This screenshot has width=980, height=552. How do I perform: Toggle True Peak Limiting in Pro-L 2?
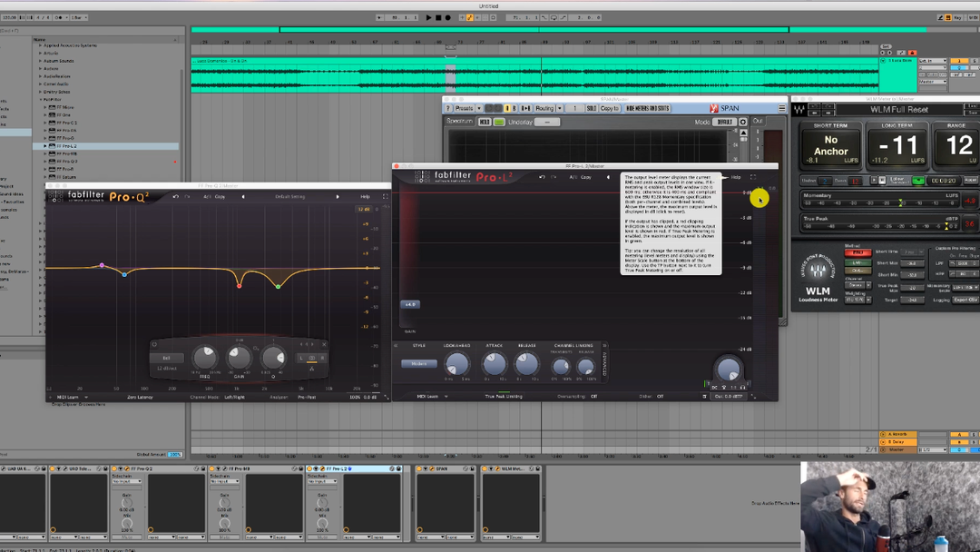(503, 397)
